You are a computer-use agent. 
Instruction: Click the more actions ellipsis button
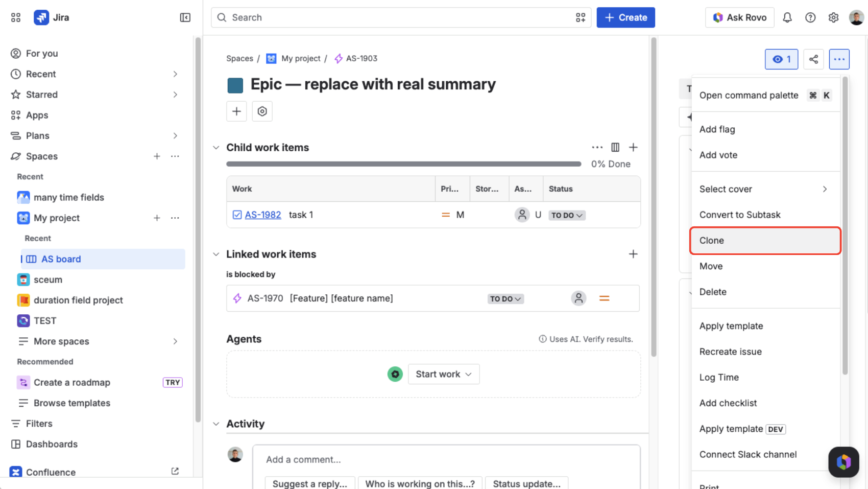tap(839, 59)
